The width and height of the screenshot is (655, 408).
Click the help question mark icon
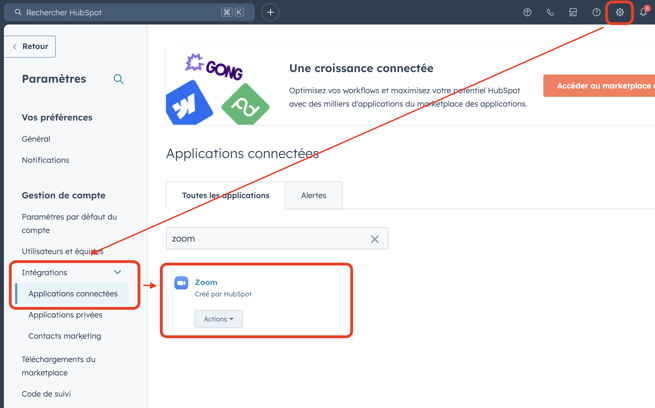[x=596, y=13]
